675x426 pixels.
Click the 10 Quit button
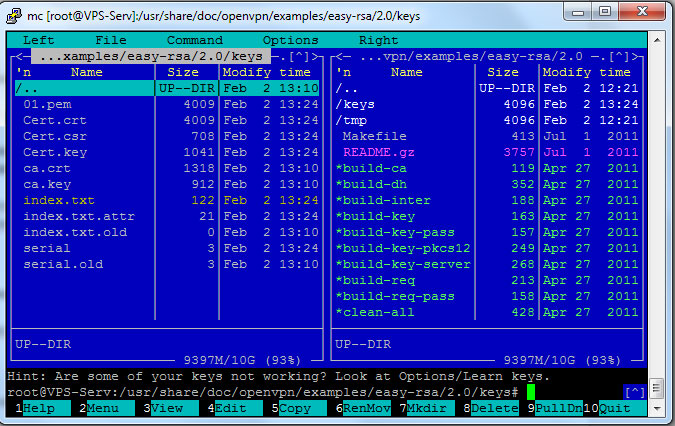point(615,408)
